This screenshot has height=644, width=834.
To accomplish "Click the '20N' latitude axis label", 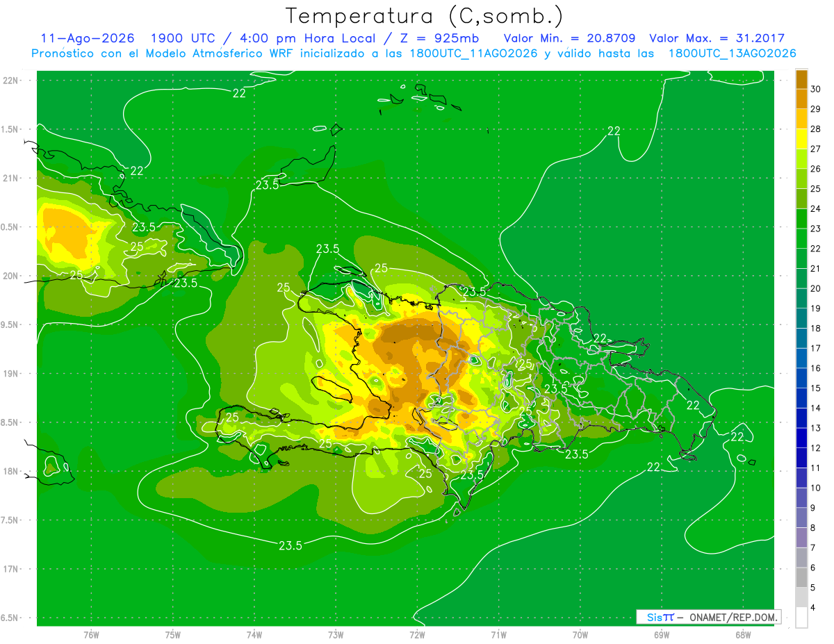I will click(12, 276).
